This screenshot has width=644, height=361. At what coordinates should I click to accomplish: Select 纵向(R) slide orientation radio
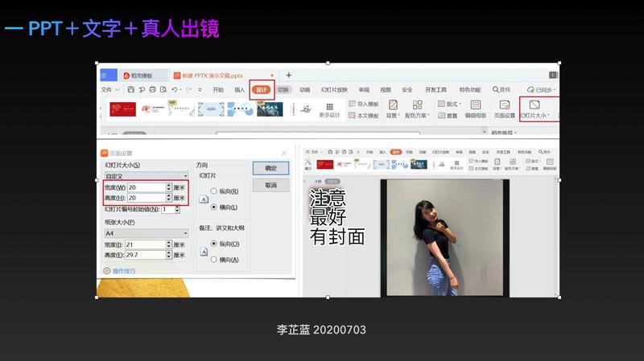(213, 191)
